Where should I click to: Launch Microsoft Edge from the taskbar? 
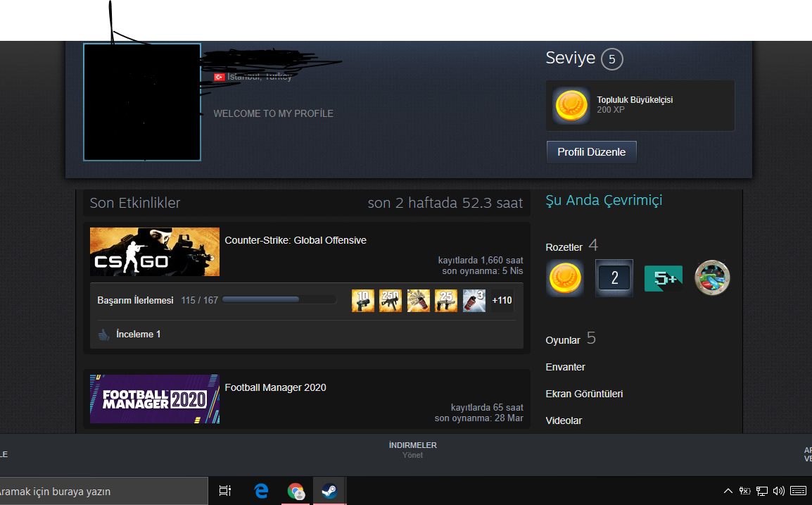pos(261,490)
